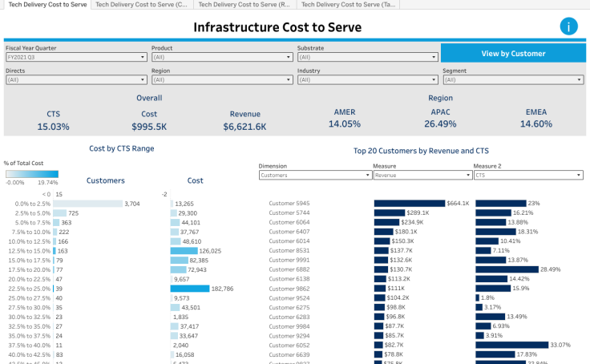Open the Measure dropdown set to Revenue
Viewport: 590px width, 364px height.
420,174
